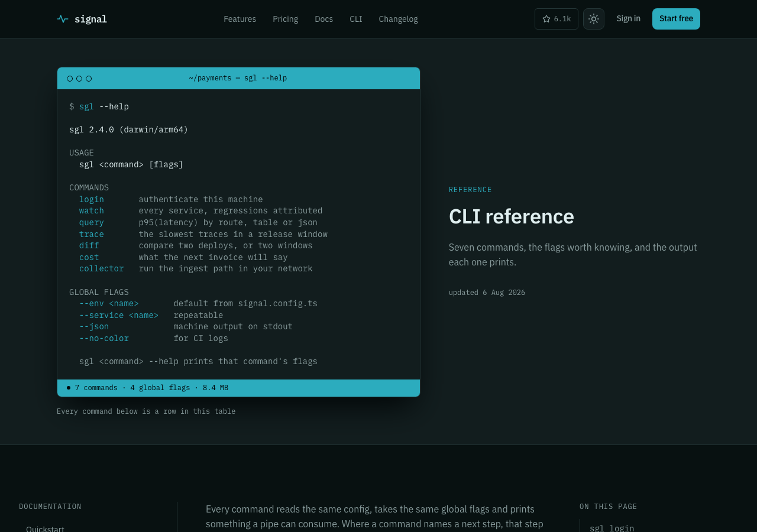Screen dimensions: 757x532
Task: Click the 'query' command in the terminal
Action: 92,223
